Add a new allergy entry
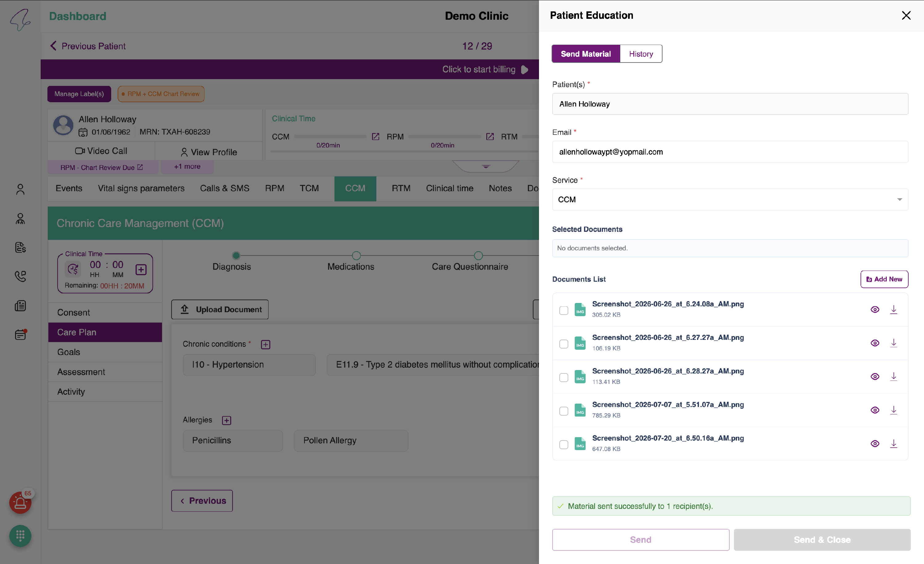Screen dimensions: 924x564 pyautogui.click(x=226, y=421)
